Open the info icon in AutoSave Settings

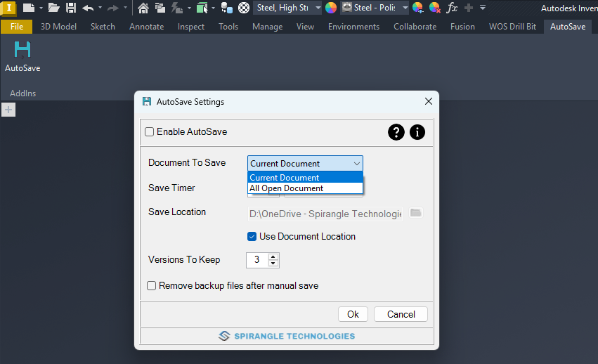click(417, 132)
